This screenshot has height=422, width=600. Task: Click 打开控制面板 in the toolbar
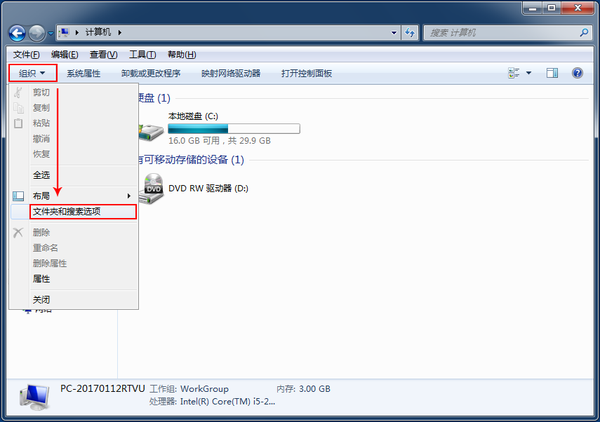pos(307,73)
